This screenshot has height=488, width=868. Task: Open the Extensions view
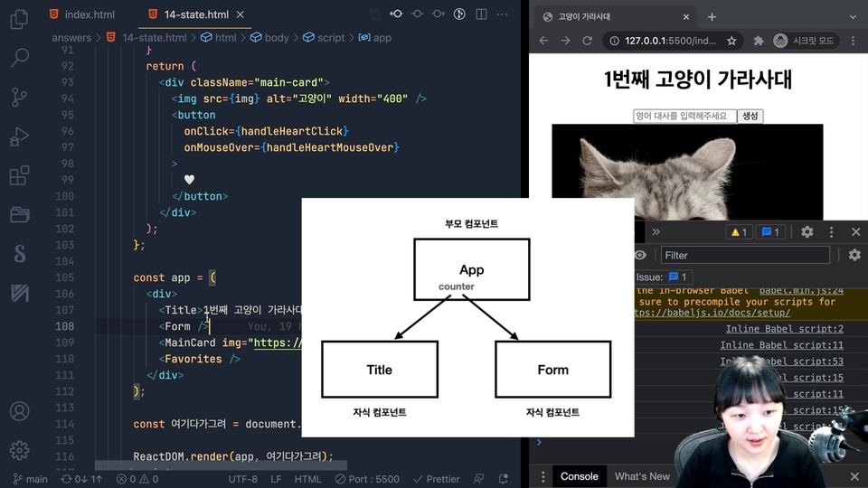click(x=19, y=175)
